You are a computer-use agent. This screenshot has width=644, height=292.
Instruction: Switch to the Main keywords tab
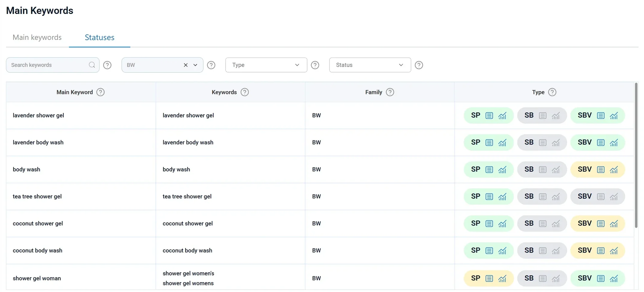[37, 37]
